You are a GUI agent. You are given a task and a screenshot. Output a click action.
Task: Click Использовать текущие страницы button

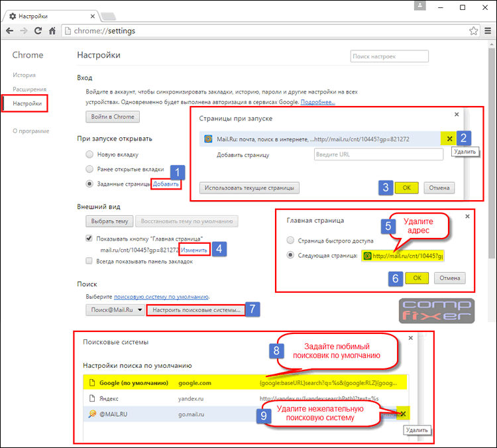(249, 188)
